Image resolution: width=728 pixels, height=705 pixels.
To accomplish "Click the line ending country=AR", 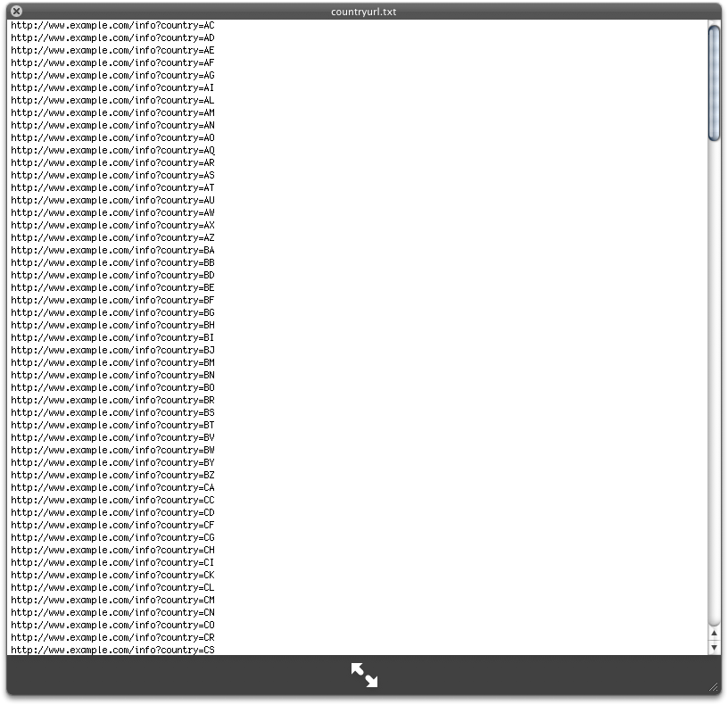I will 112,163.
